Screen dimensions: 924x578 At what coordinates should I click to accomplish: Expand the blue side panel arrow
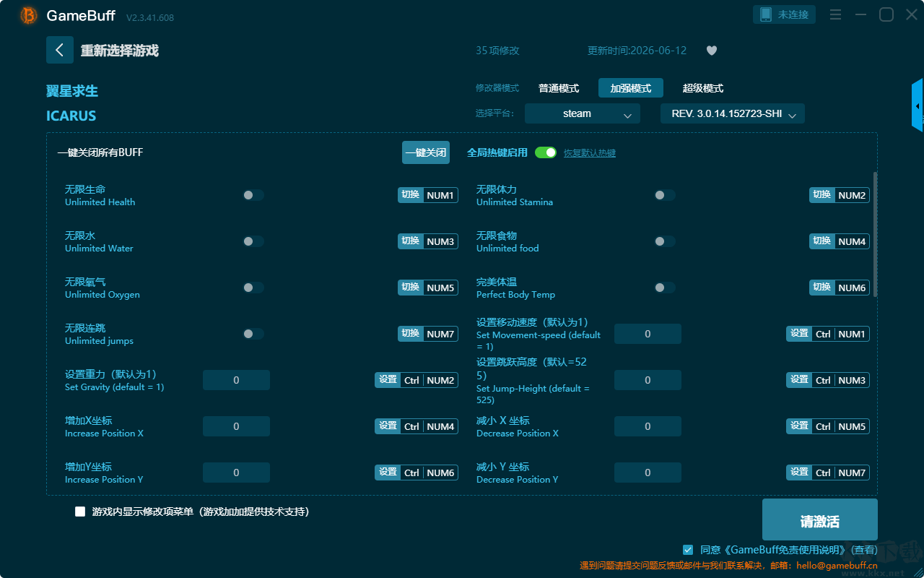point(918,105)
